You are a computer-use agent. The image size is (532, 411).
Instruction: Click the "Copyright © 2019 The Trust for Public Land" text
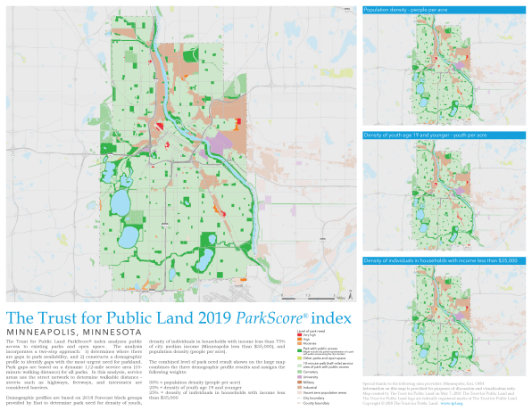tap(401, 404)
